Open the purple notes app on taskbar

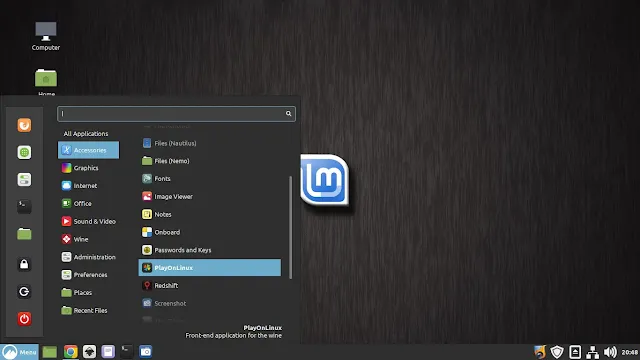(108, 352)
